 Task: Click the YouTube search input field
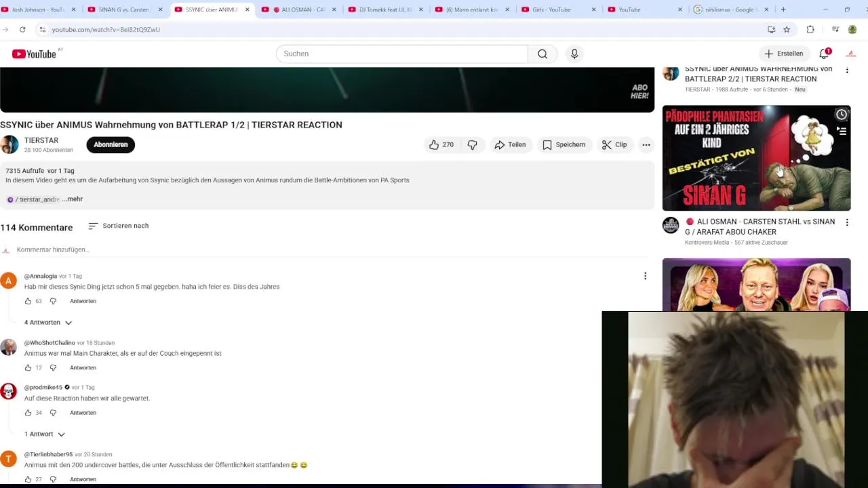click(x=401, y=54)
